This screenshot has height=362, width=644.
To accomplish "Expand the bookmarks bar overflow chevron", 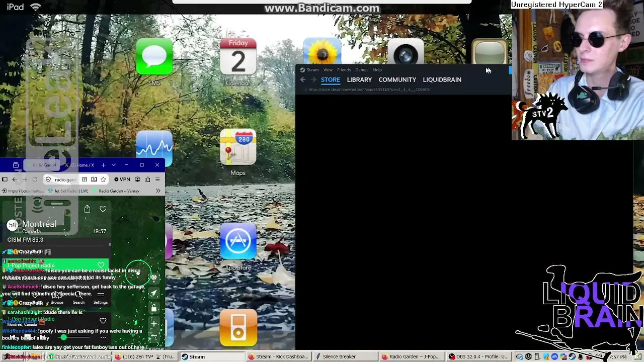I will tap(158, 191).
